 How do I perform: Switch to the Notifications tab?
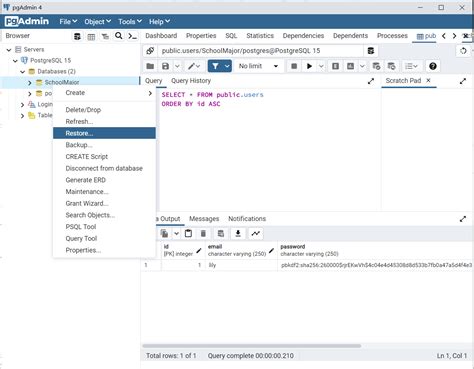(247, 219)
